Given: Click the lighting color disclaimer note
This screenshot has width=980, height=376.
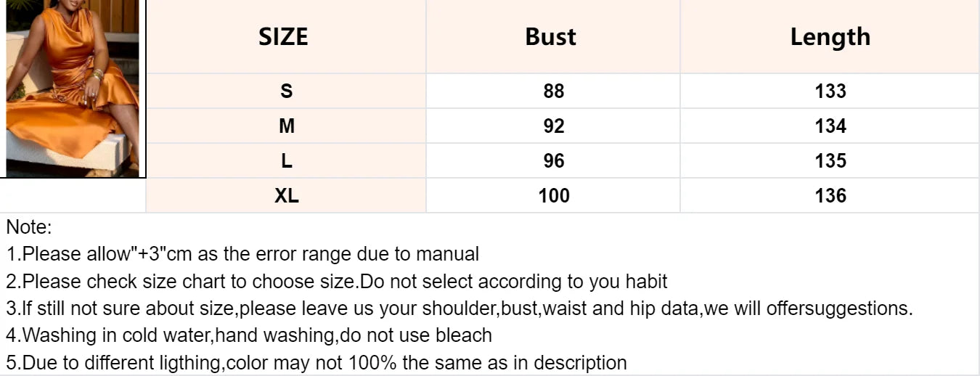Looking at the screenshot, I should click(x=317, y=362).
